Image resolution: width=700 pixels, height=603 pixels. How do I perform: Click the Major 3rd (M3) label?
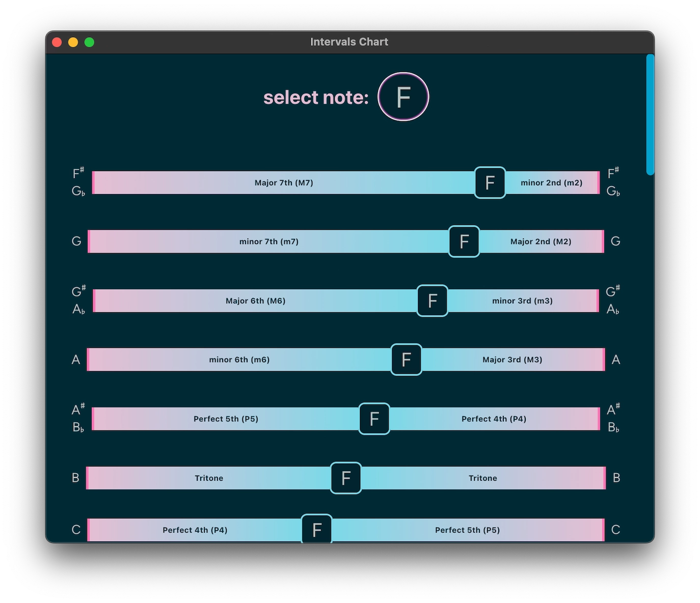pos(512,360)
